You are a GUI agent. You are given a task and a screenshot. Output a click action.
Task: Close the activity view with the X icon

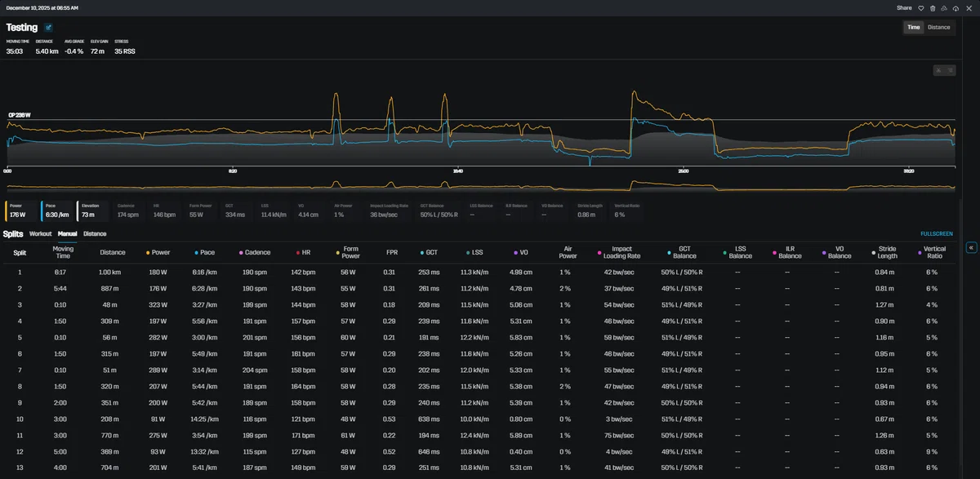pyautogui.click(x=968, y=7)
